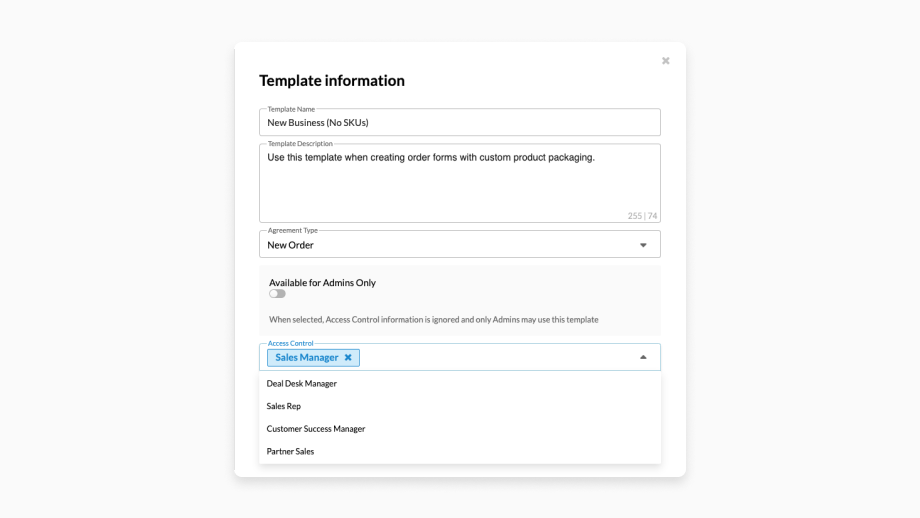Focus the Template Name field
Image resolution: width=920 pixels, height=518 pixels.
coord(459,123)
